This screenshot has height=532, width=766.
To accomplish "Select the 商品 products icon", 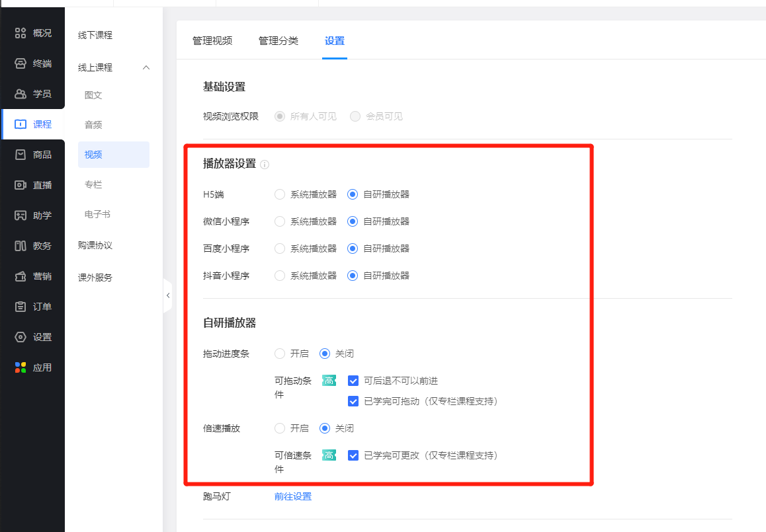I will [x=21, y=155].
